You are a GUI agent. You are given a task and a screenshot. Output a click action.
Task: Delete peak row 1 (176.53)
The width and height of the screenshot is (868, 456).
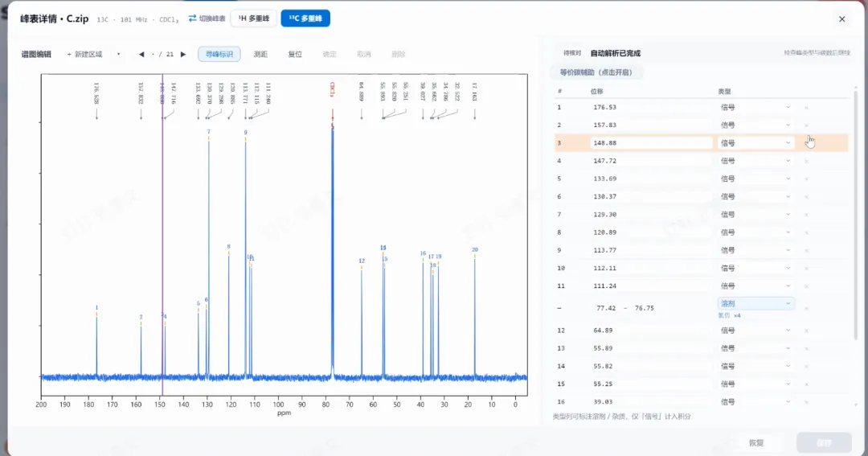(x=807, y=108)
